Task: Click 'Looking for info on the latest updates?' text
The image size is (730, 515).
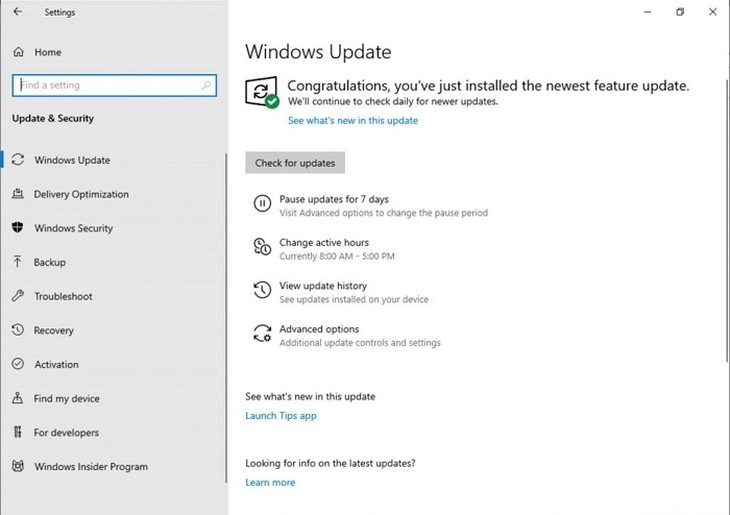Action: click(x=330, y=463)
